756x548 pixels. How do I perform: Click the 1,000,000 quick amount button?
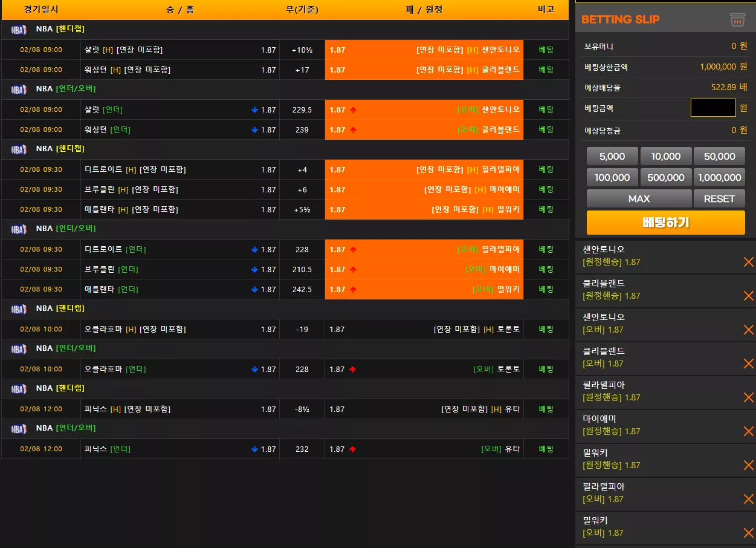tap(719, 177)
